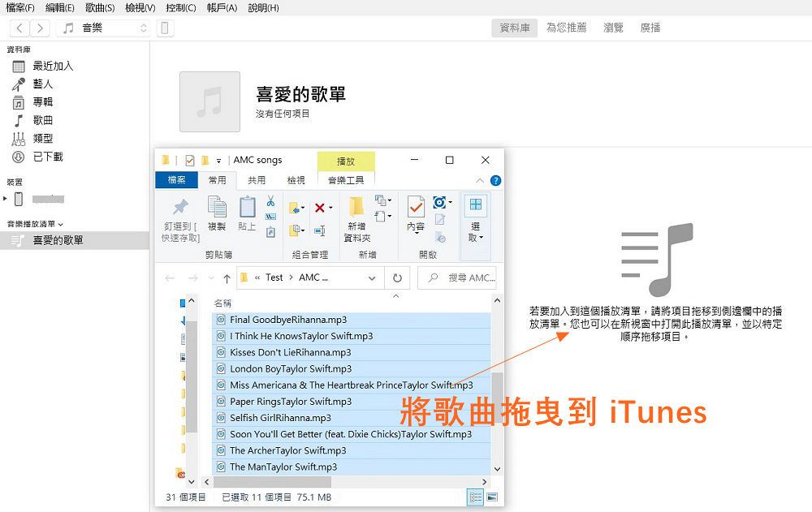The height and width of the screenshot is (512, 812).
Task: Open the 說明(H) menu in iTunes
Action: pos(263,8)
